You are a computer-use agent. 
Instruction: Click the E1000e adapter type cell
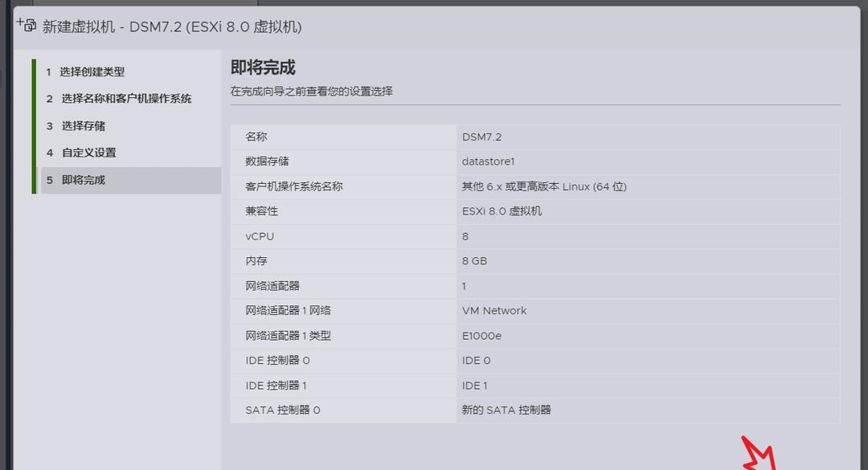point(481,336)
